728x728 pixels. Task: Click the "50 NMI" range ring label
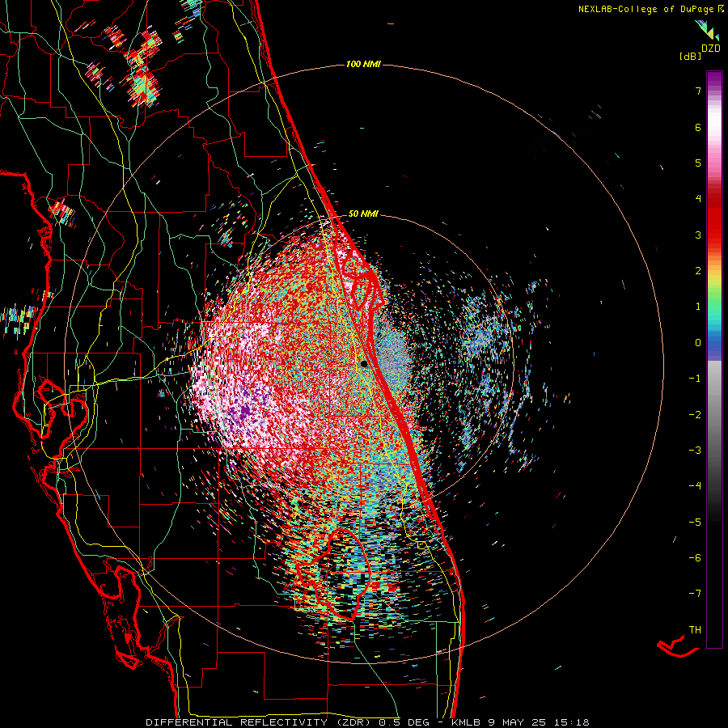[363, 214]
